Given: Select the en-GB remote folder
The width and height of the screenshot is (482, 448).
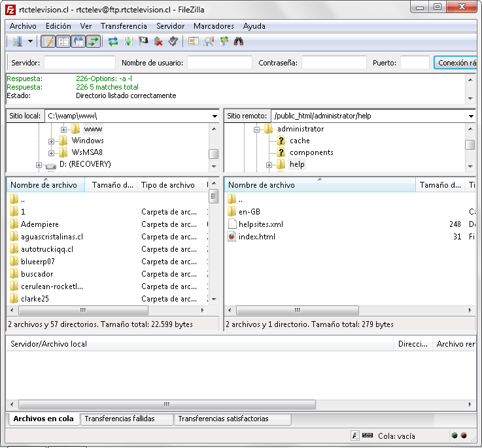Looking at the screenshot, I should [x=249, y=212].
